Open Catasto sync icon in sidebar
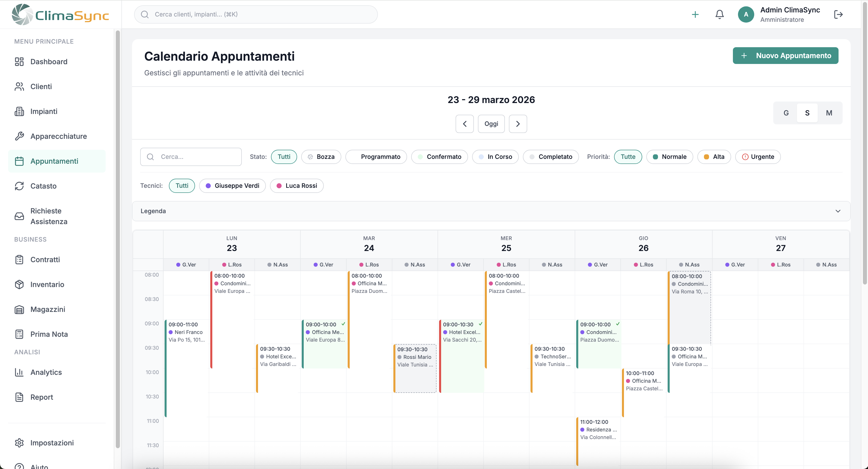868x469 pixels. point(19,186)
